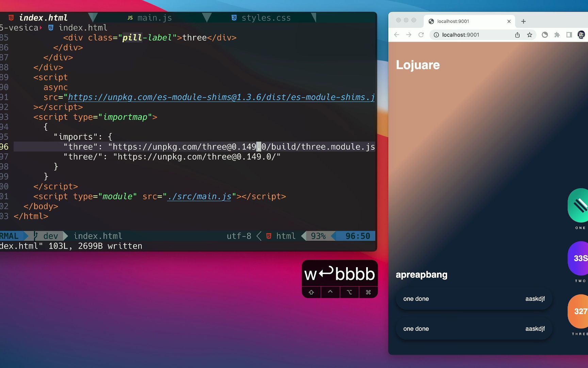Open the es-module-shims unpkg URL
The height and width of the screenshot is (368, 588).
tap(221, 97)
